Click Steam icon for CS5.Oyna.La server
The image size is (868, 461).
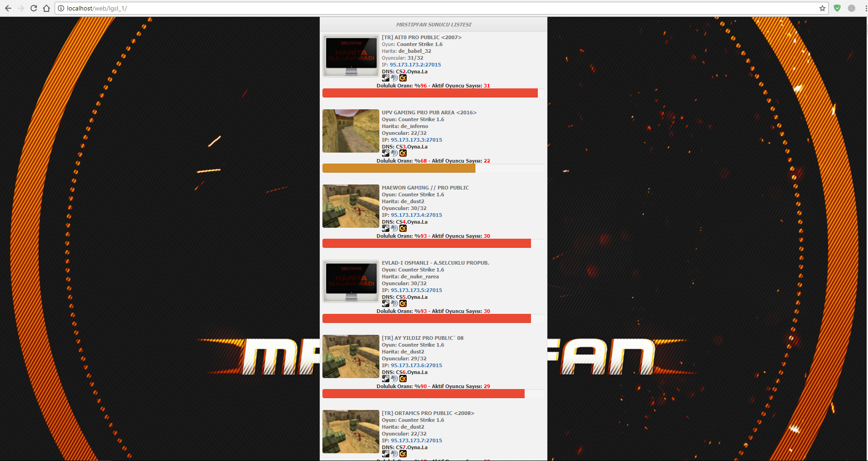[386, 303]
